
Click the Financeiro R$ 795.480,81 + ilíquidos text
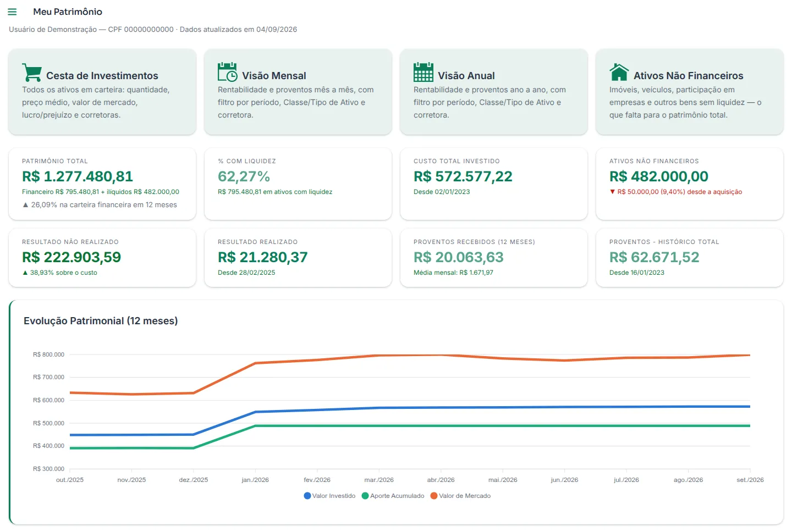(x=101, y=192)
